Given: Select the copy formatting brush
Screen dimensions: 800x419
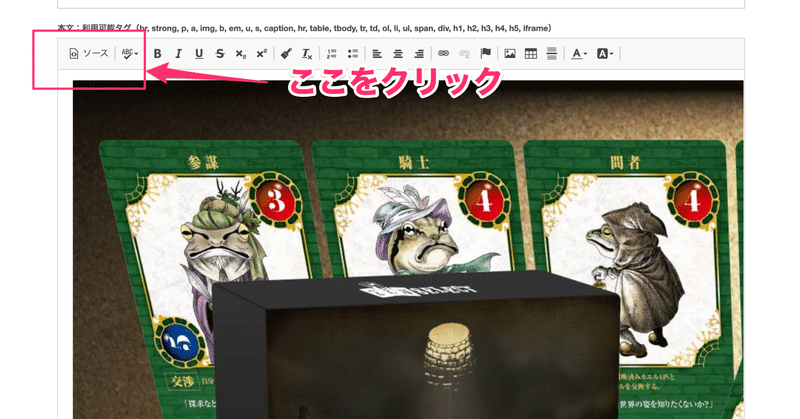Looking at the screenshot, I should coord(286,54).
